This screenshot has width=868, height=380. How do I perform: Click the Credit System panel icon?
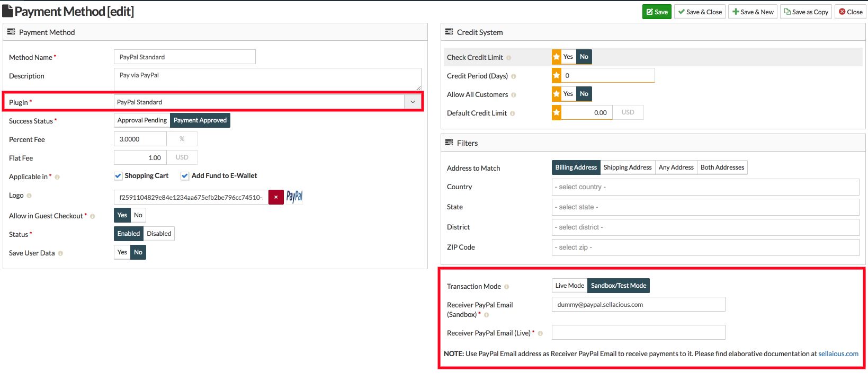click(x=449, y=32)
